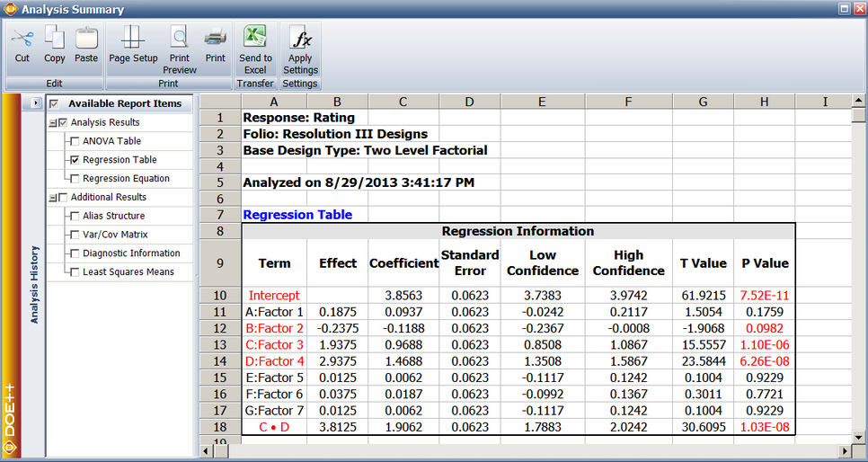Uncheck the Regression Table item
Screen dimensions: 868x462
[x=74, y=160]
